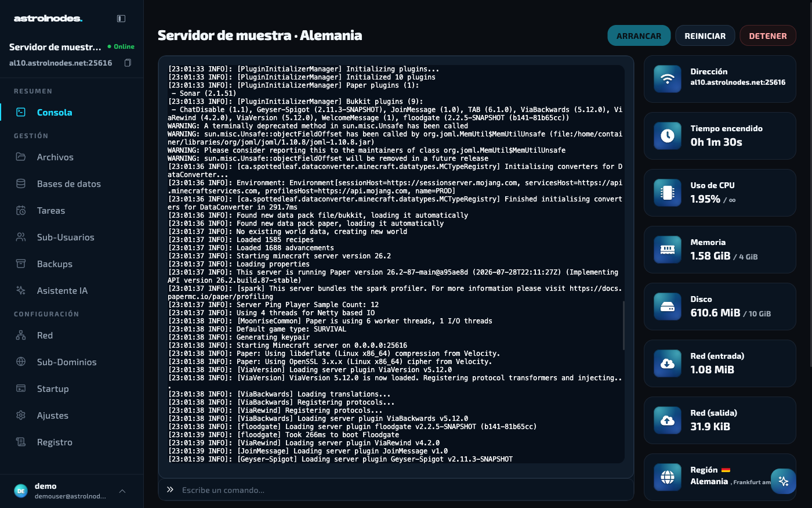Click the Sub-Dominios globe icon
812x508 pixels.
[x=21, y=362]
